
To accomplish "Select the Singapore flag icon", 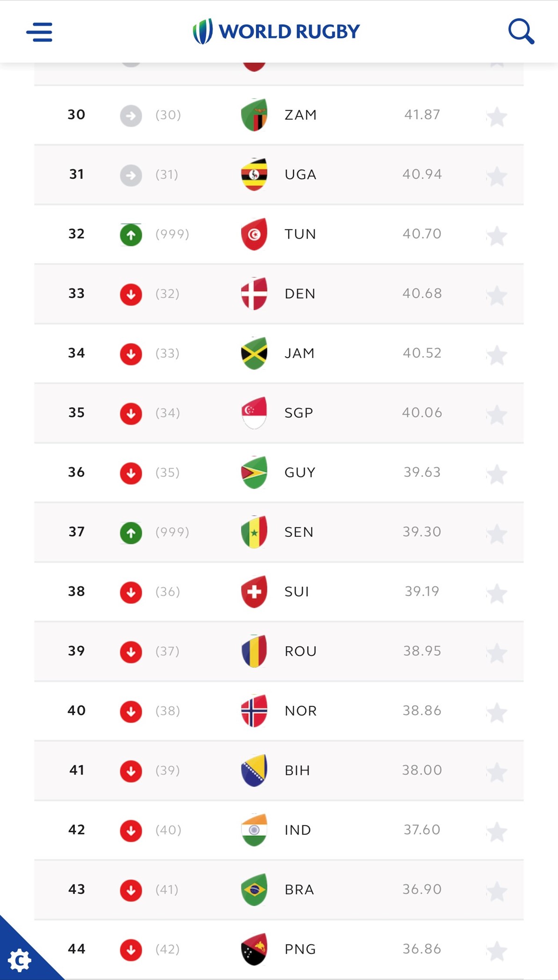I will pyautogui.click(x=254, y=412).
